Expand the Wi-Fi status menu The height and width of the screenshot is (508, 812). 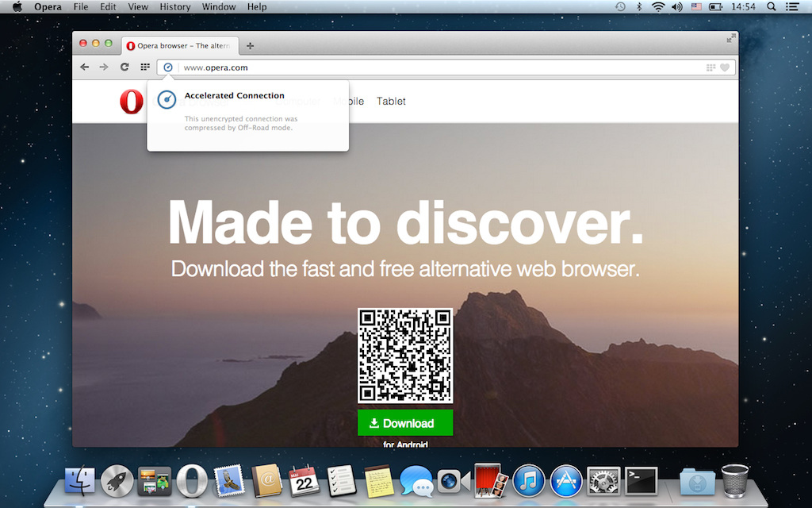click(657, 7)
